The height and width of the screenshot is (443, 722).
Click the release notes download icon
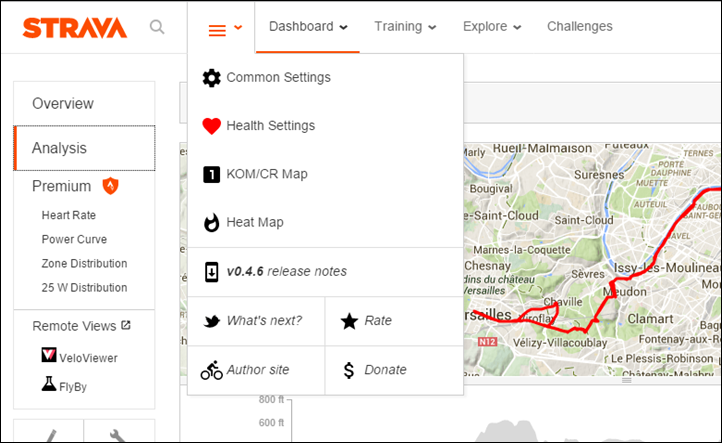coord(211,272)
